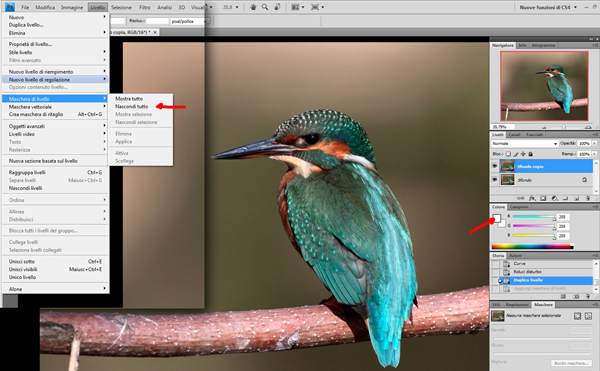Switch to the Tracciati tab
The height and width of the screenshot is (371, 600).
point(534,135)
